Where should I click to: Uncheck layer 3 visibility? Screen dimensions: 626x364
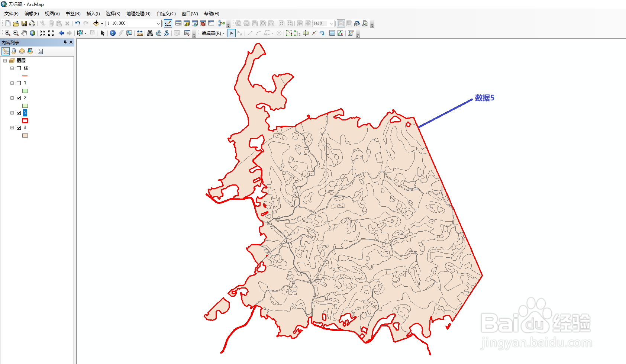coord(19,128)
